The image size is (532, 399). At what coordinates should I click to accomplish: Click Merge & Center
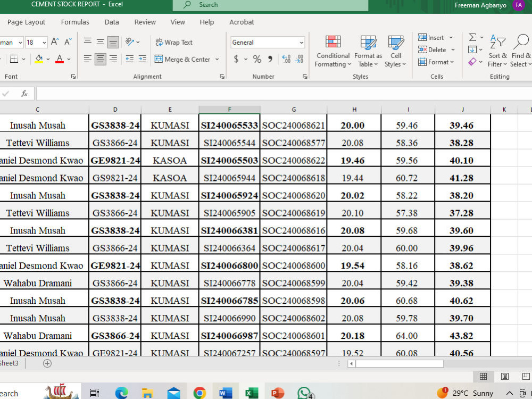[182, 59]
